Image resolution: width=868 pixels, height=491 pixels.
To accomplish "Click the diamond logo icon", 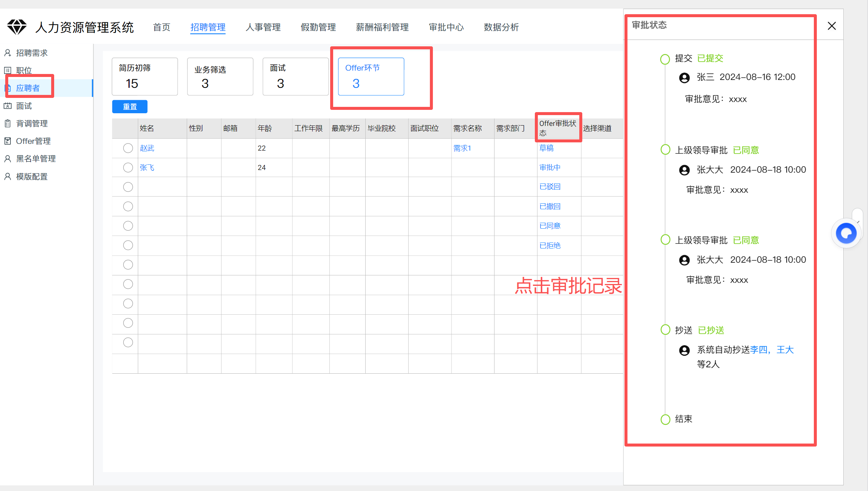I will pos(17,27).
